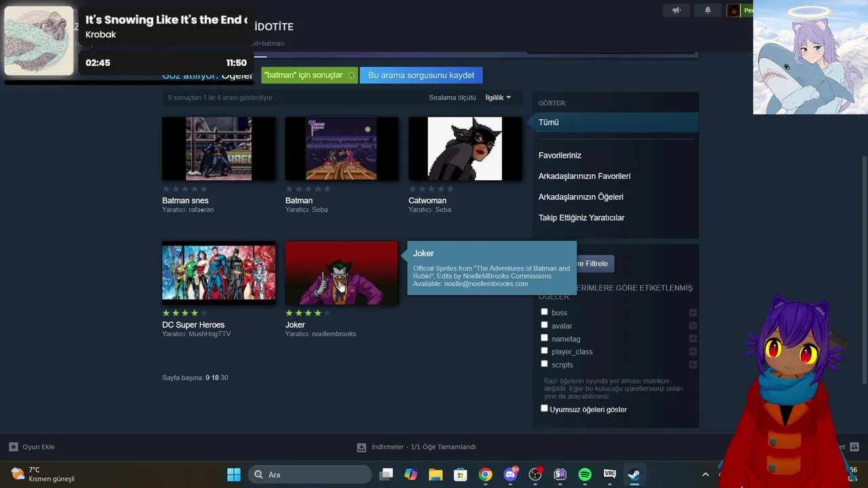Image resolution: width=868 pixels, height=488 pixels.
Task: Open the Steam notifications bell icon
Action: (x=707, y=10)
